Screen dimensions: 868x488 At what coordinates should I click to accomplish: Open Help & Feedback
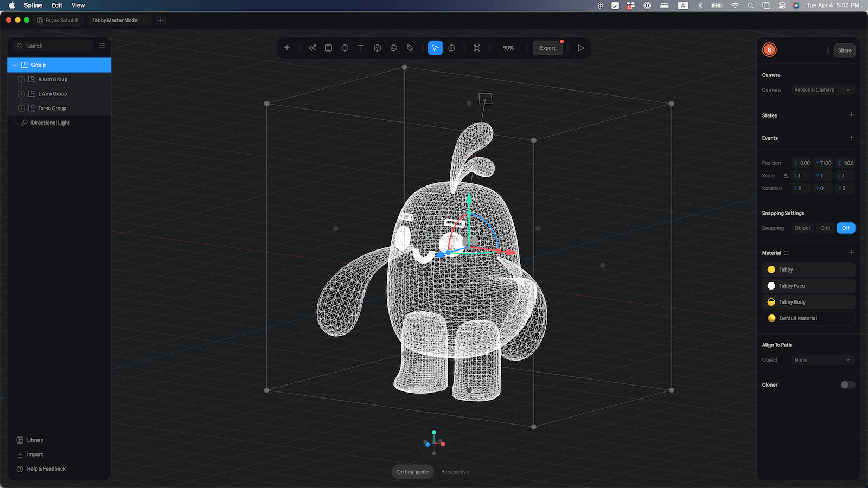pyautogui.click(x=41, y=469)
